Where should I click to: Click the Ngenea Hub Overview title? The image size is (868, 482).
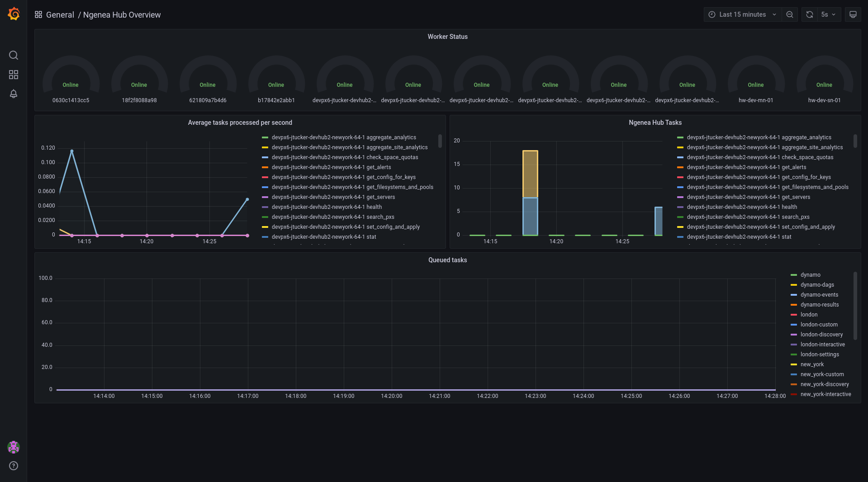point(121,14)
